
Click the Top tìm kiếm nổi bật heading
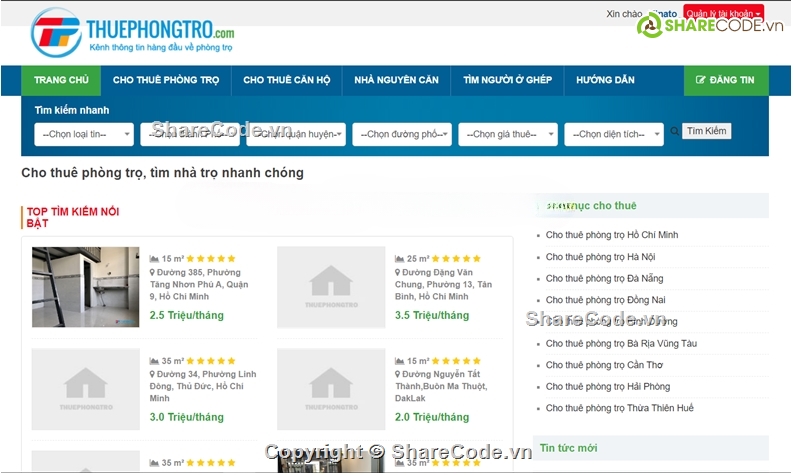[73, 217]
